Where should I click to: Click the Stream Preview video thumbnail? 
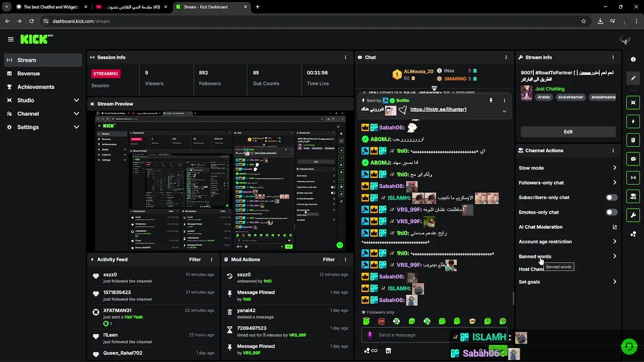(x=220, y=181)
